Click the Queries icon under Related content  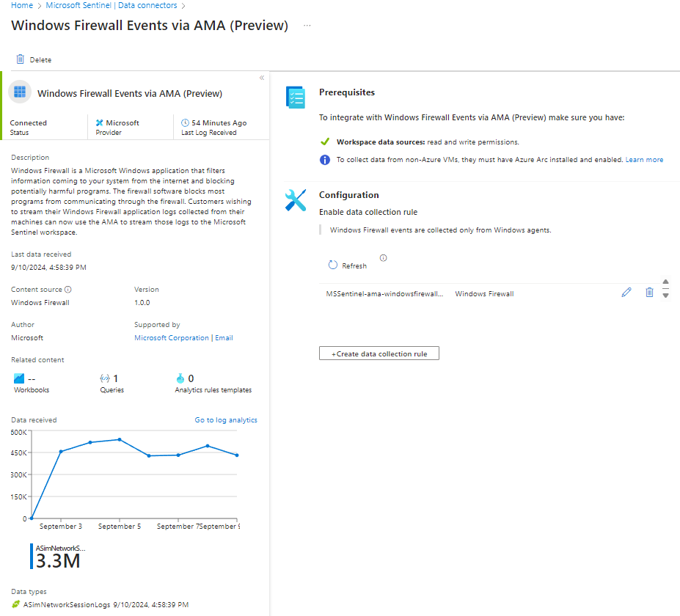104,378
